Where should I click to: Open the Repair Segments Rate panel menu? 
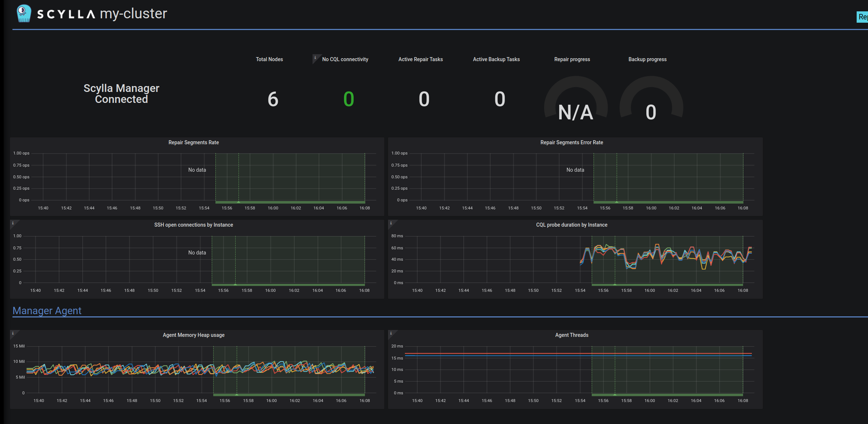193,142
